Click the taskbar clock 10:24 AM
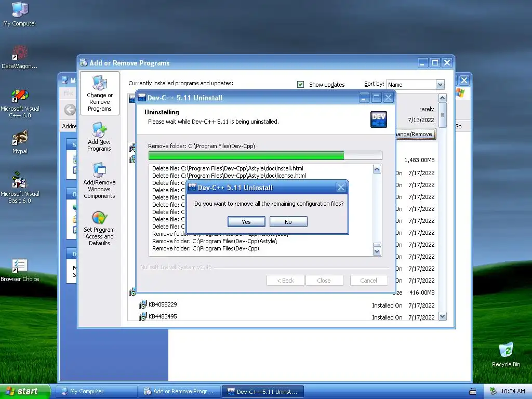This screenshot has height=399, width=532. pos(513,391)
